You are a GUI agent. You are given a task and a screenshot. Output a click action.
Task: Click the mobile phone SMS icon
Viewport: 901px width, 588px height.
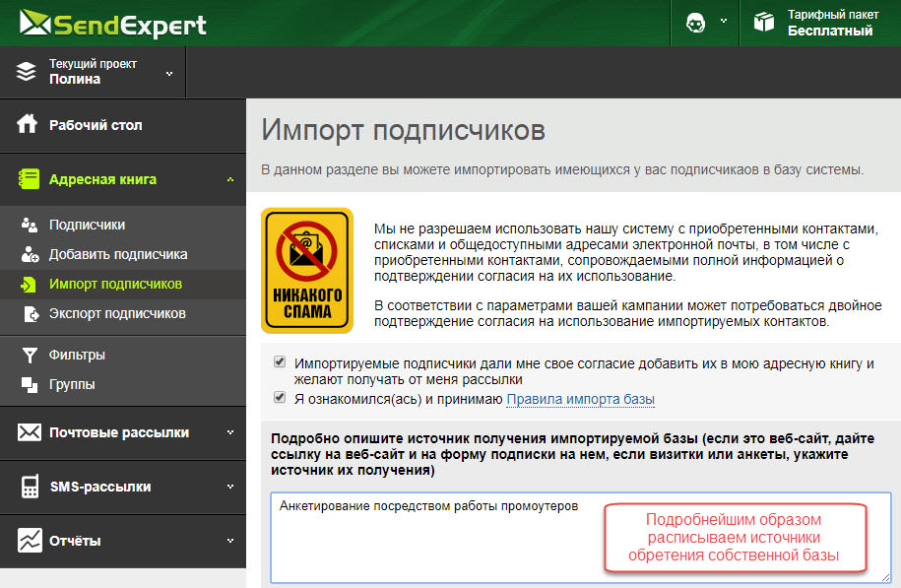(30, 487)
